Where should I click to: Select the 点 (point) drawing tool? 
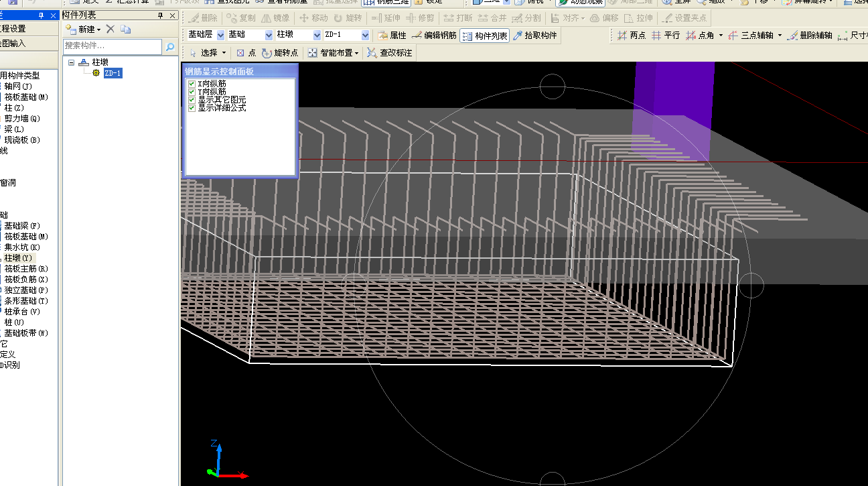(246, 52)
